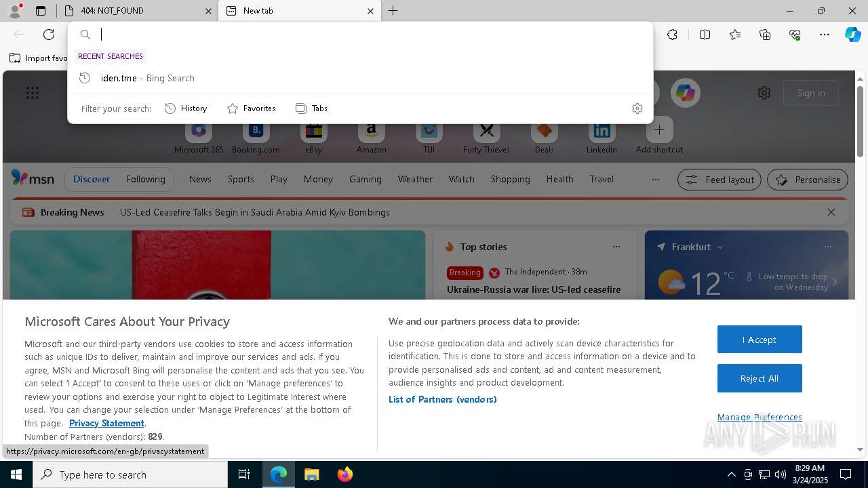
Task: Open the Windows Start menu
Action: 16,474
